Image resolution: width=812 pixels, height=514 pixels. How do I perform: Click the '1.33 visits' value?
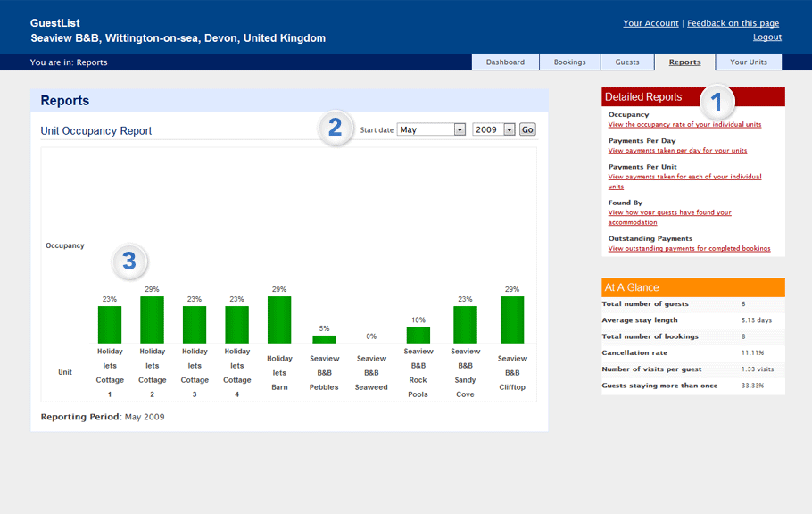758,369
